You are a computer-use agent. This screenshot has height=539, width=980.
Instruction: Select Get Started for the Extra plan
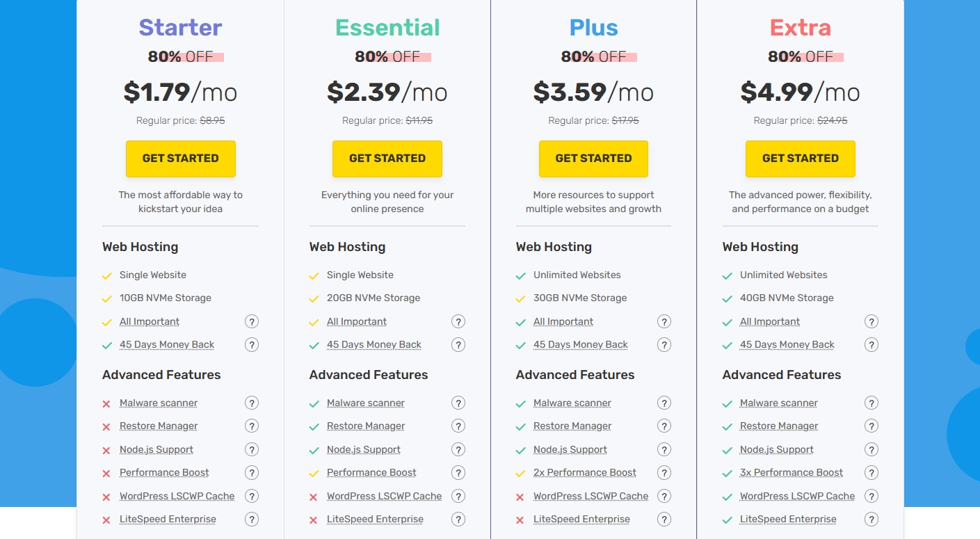point(800,159)
